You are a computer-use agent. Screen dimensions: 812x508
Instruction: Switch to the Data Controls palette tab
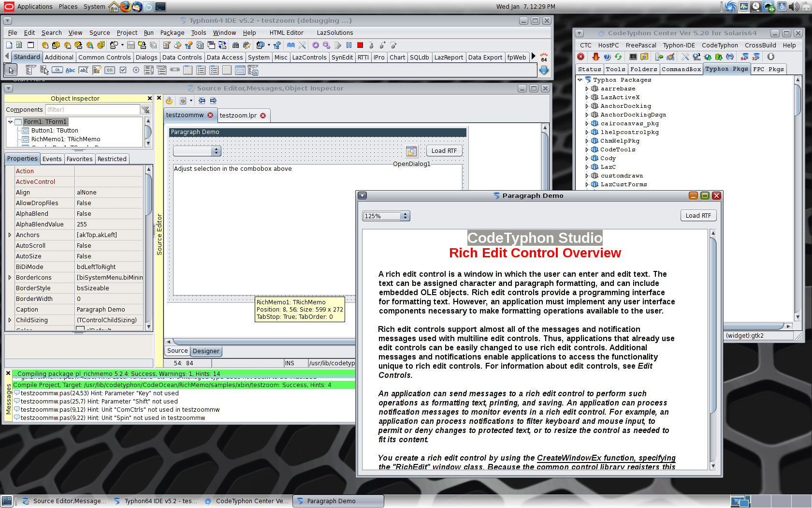pyautogui.click(x=182, y=58)
